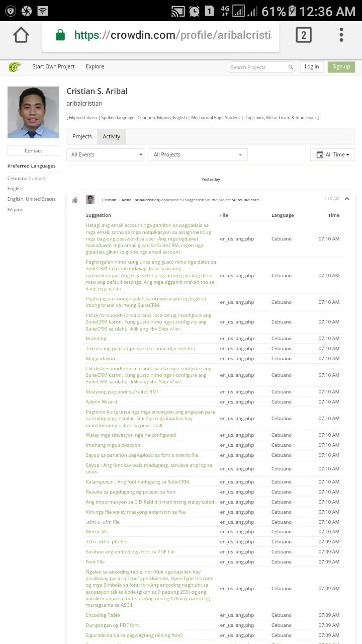Open the Magpadayon suggestion link

(x=100, y=358)
